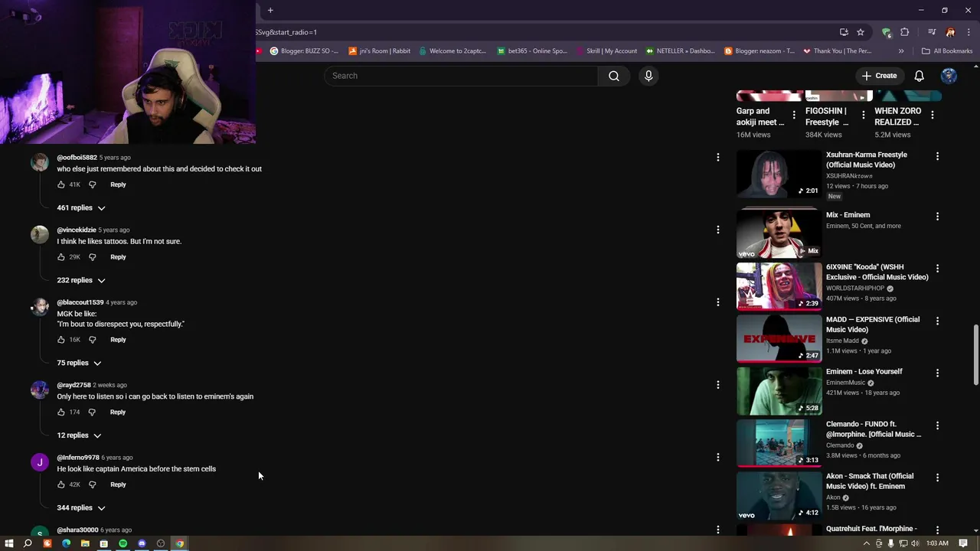Open Spotify from the taskbar
The image size is (980, 551).
[x=122, y=543]
